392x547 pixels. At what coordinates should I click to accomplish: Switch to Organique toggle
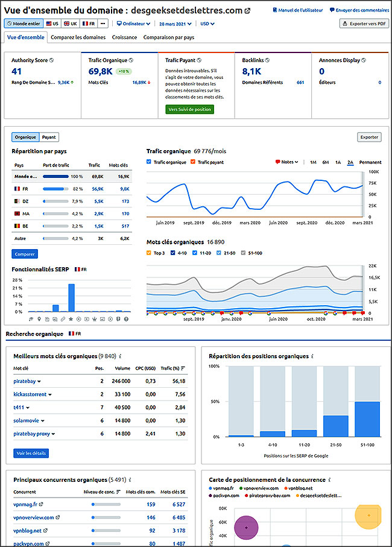(25, 137)
